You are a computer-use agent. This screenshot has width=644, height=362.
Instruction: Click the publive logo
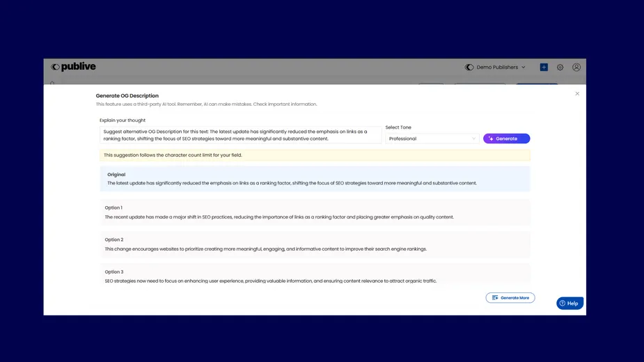(73, 67)
